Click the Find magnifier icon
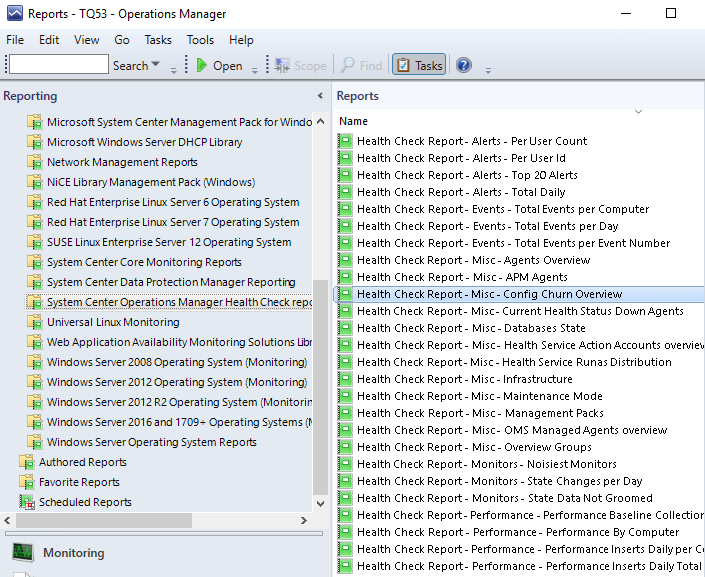Viewport: 705px width, 577px height. 348,66
